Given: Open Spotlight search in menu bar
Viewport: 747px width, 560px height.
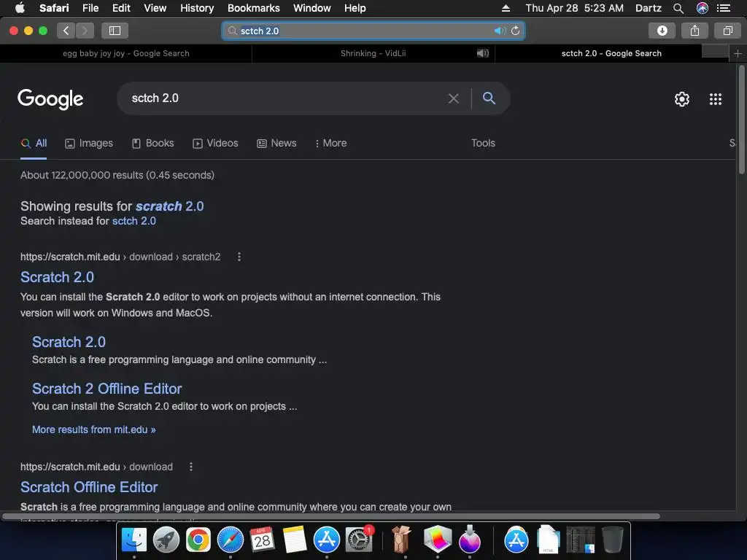Looking at the screenshot, I should (678, 8).
